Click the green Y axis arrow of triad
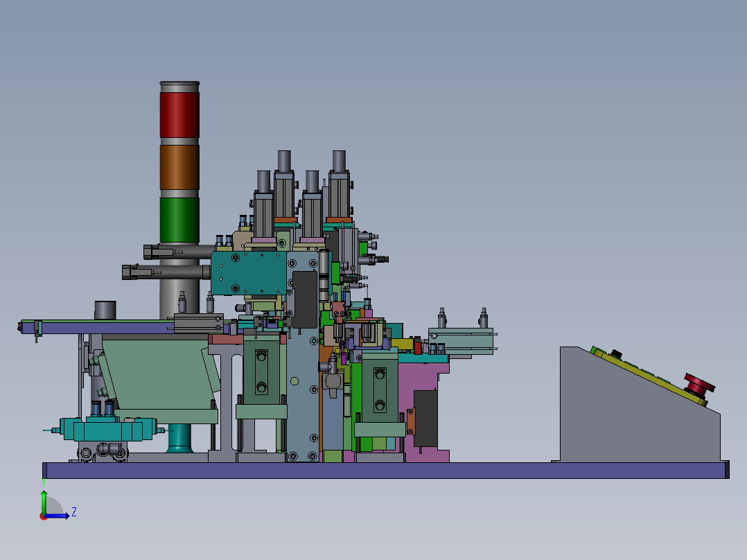The image size is (747, 560). click(x=44, y=501)
